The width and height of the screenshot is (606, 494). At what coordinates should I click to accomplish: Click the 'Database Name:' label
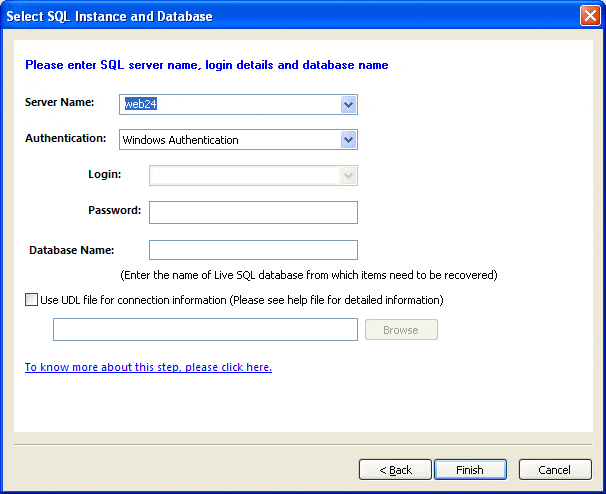(x=72, y=250)
